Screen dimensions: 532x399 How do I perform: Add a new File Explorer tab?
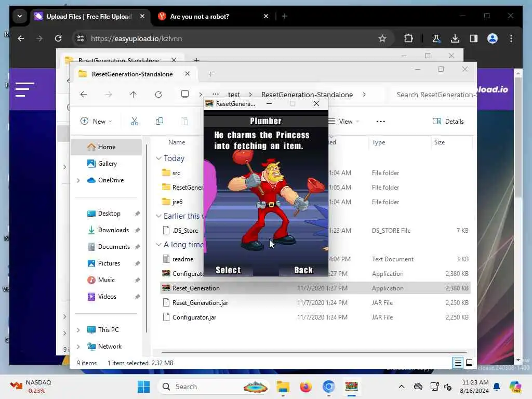[x=210, y=74]
